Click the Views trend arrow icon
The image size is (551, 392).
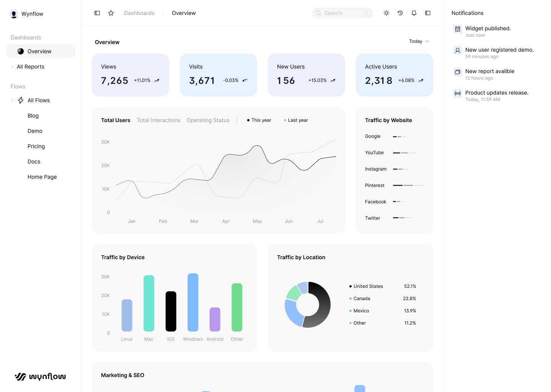point(157,80)
